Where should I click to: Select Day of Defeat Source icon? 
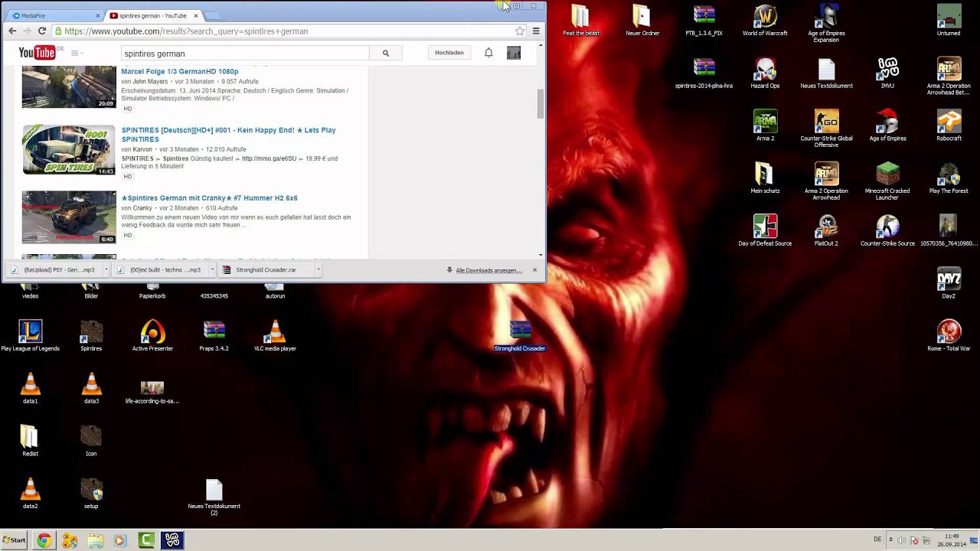765,231
